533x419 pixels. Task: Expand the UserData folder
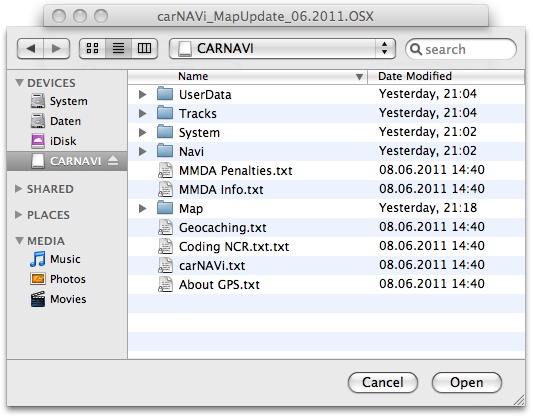(x=143, y=94)
